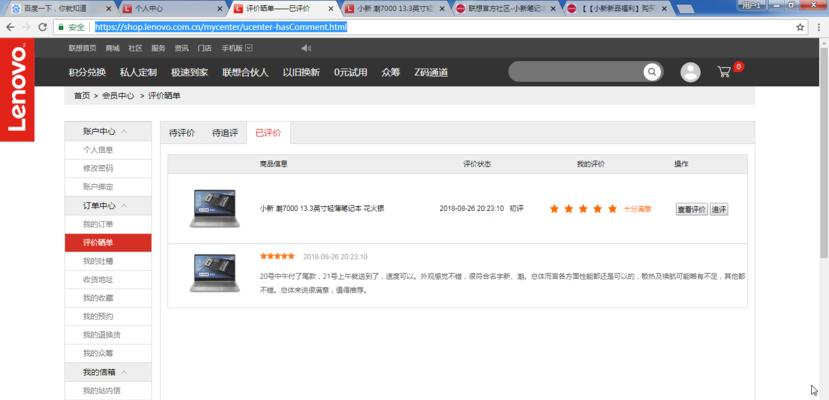Click the browser back arrow
Image resolution: width=829 pixels, height=400 pixels.
pos(10,27)
